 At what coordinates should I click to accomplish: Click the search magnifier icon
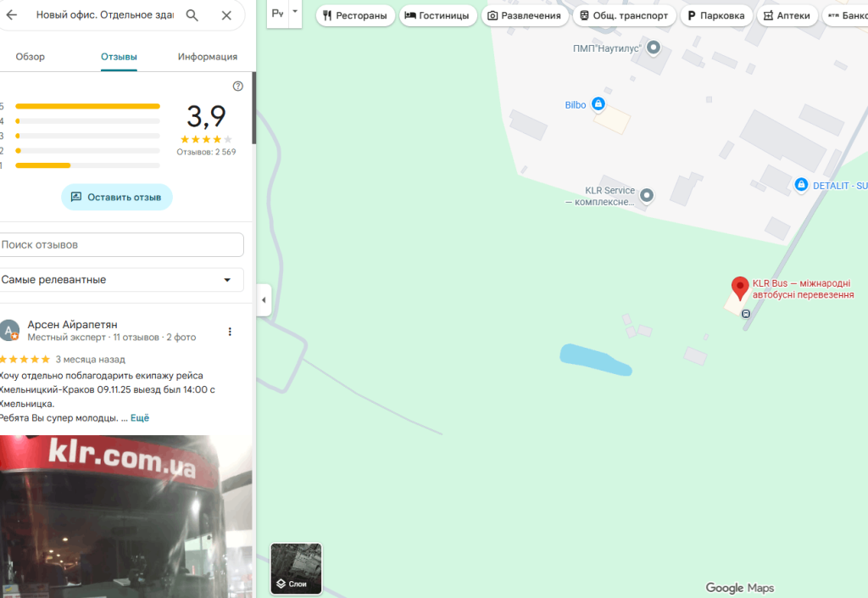192,15
